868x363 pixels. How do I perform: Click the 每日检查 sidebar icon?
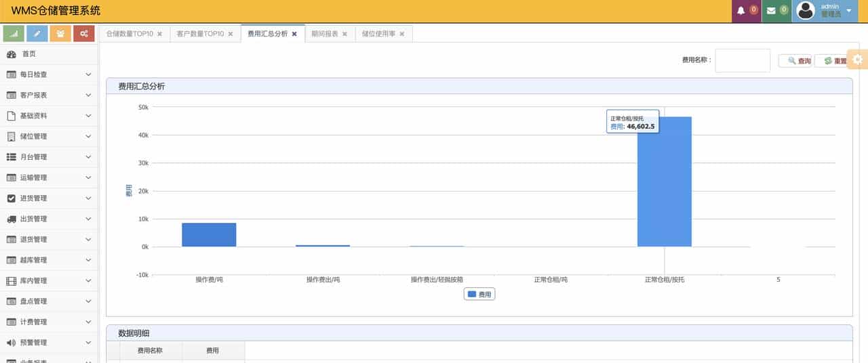[11, 74]
